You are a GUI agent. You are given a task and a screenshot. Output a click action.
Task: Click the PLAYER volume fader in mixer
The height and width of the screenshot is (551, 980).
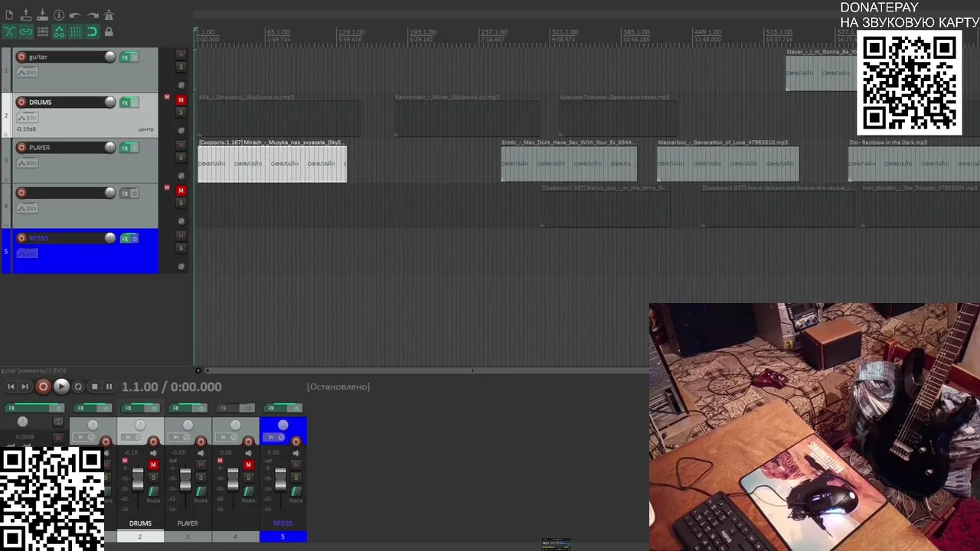(185, 479)
